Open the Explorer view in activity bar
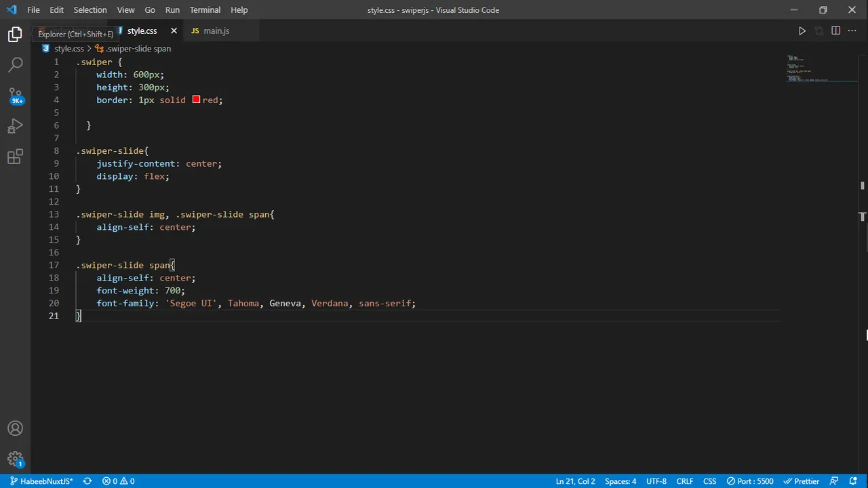868x488 pixels. pyautogui.click(x=15, y=35)
